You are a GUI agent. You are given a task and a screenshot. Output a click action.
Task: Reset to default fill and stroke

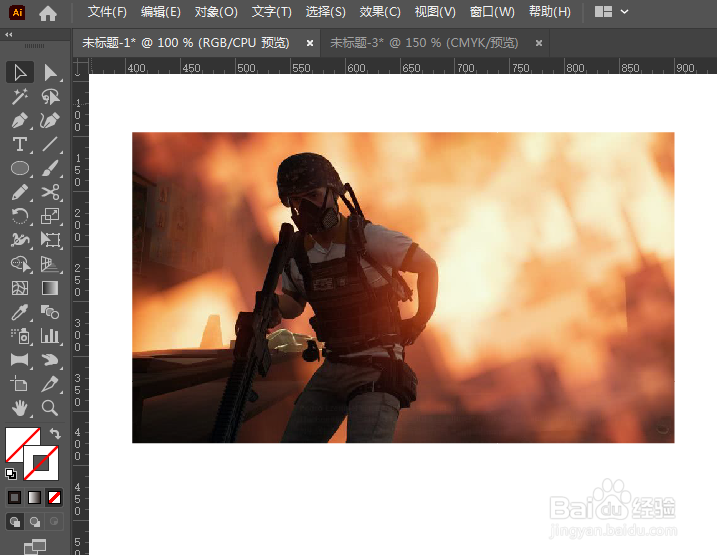11,474
